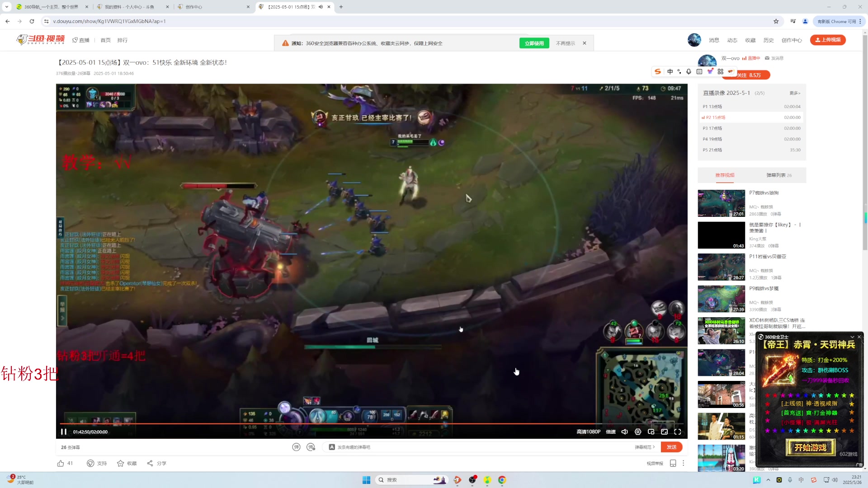868x488 pixels.
Task: Open P9蜘蛛vs梦魇 video thumbnail
Action: (x=721, y=299)
